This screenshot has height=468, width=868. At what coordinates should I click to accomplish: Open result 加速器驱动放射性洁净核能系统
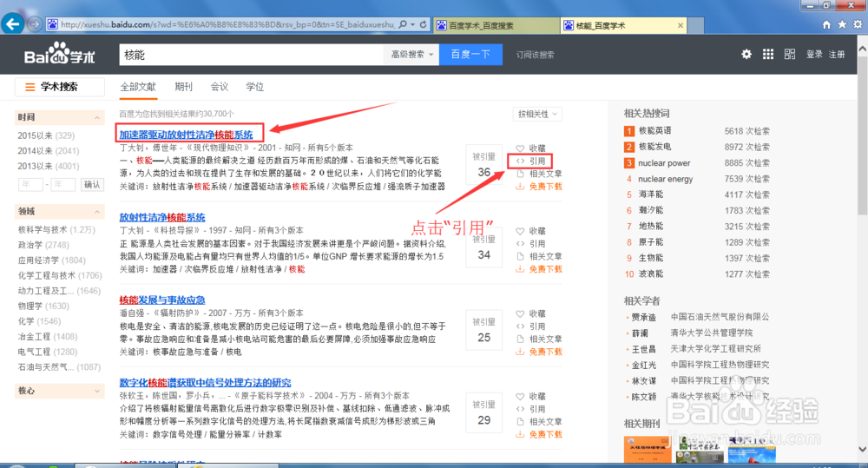186,134
